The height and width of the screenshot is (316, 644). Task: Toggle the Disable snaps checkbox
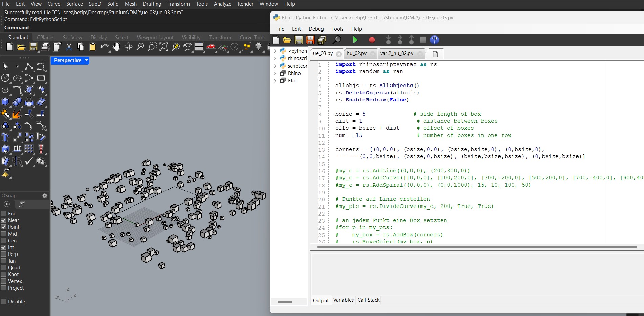click(x=3, y=301)
